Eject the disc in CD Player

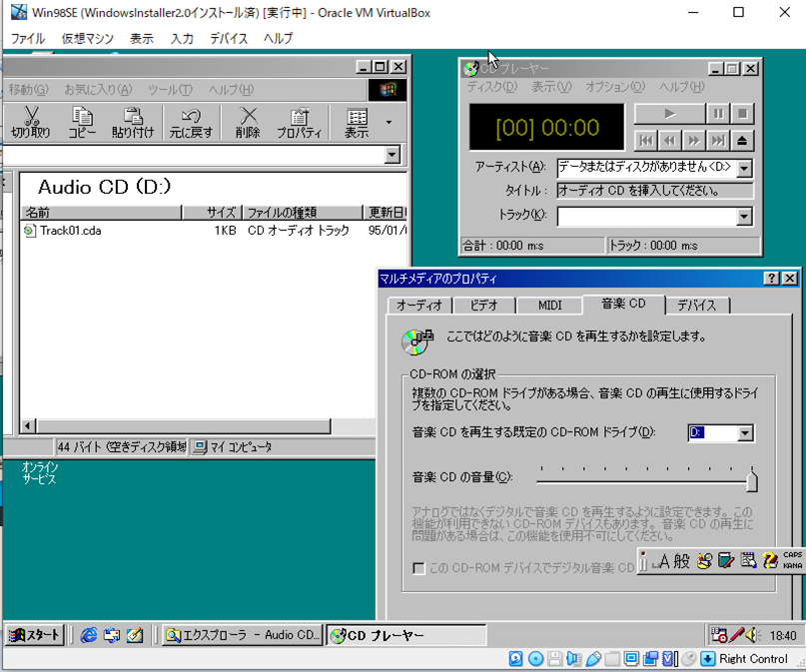742,140
